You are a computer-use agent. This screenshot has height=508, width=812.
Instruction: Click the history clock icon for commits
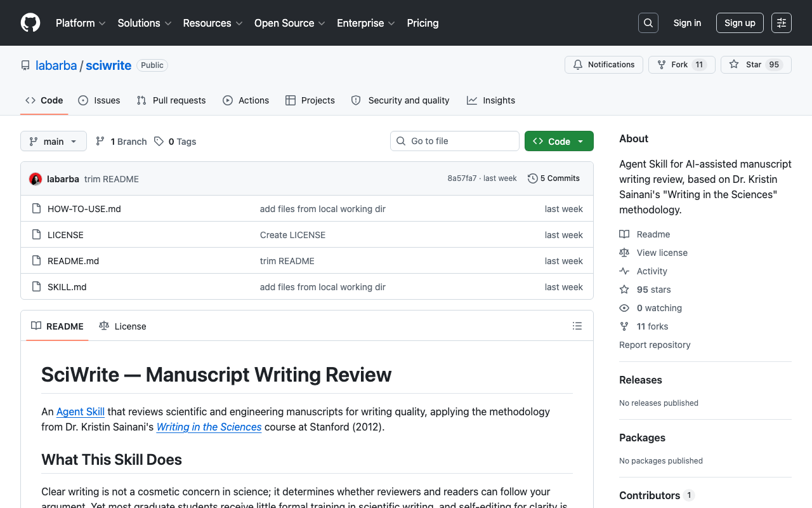click(533, 178)
